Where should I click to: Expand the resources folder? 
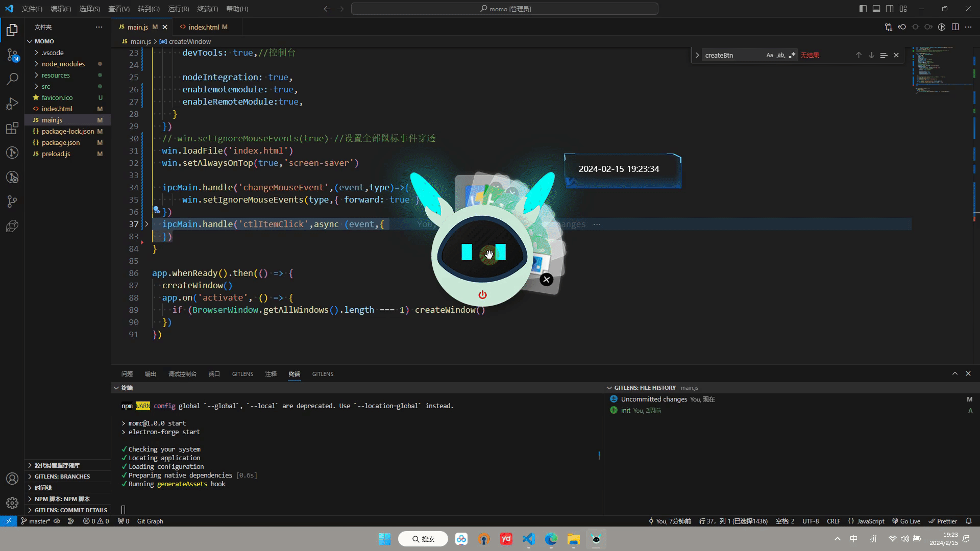coord(56,75)
